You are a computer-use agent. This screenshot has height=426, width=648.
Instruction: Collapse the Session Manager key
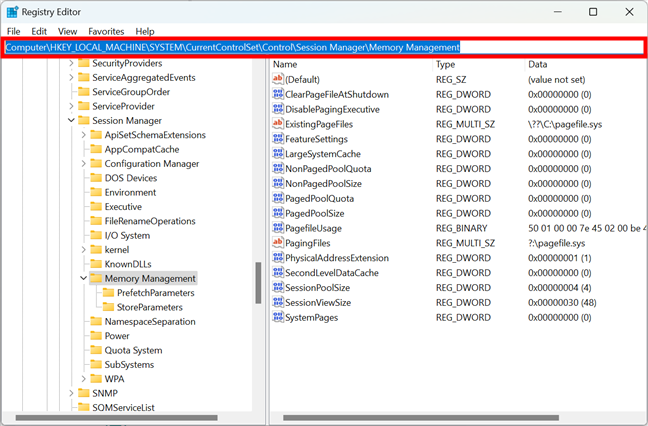tap(71, 120)
